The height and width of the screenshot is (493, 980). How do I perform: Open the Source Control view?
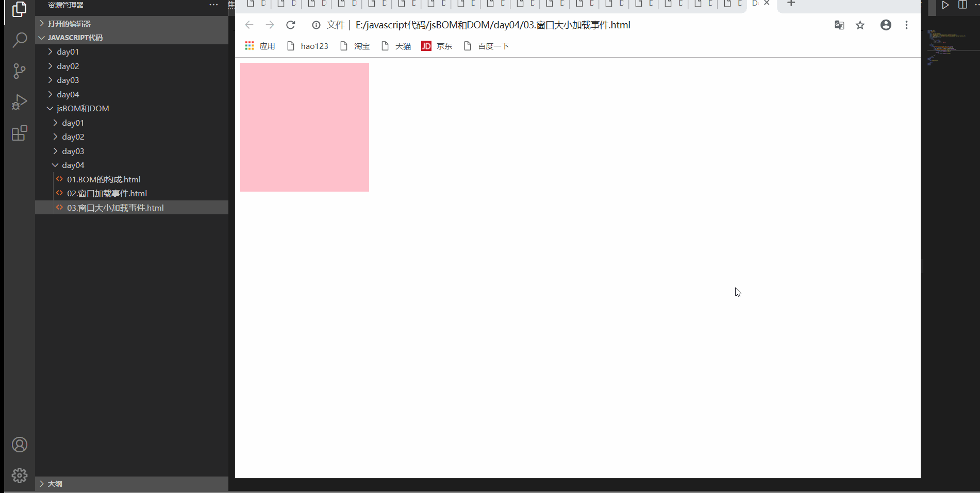[x=19, y=71]
